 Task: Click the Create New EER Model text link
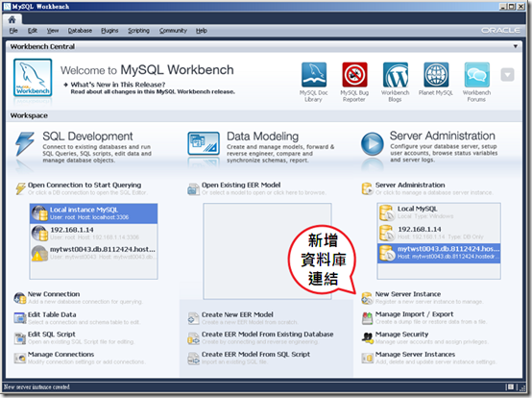(x=237, y=314)
